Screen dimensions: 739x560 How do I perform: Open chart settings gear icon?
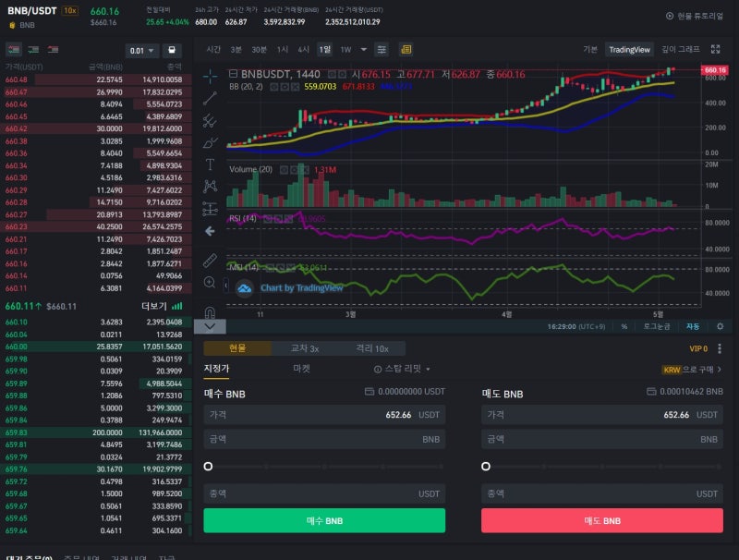721,326
